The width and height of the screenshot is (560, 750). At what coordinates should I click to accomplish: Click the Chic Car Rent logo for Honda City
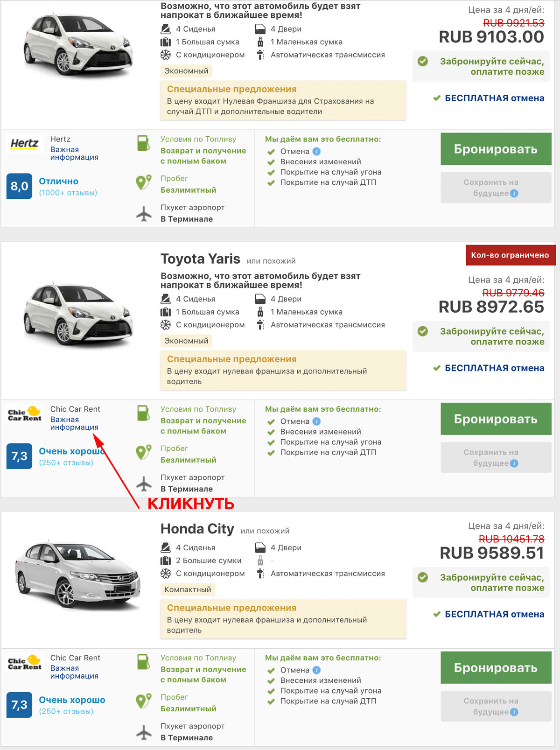[x=25, y=662]
